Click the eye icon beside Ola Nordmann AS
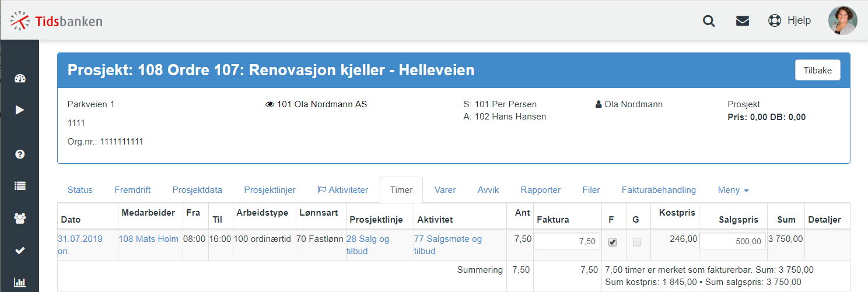This screenshot has height=292, width=868. pyautogui.click(x=269, y=105)
